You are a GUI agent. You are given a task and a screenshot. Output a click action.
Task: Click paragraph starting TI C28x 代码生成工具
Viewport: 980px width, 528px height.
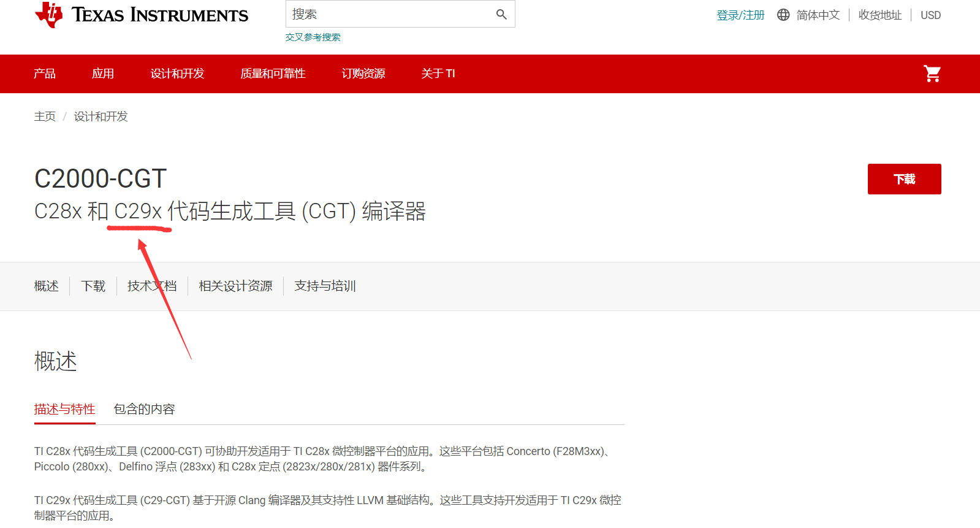pyautogui.click(x=323, y=459)
